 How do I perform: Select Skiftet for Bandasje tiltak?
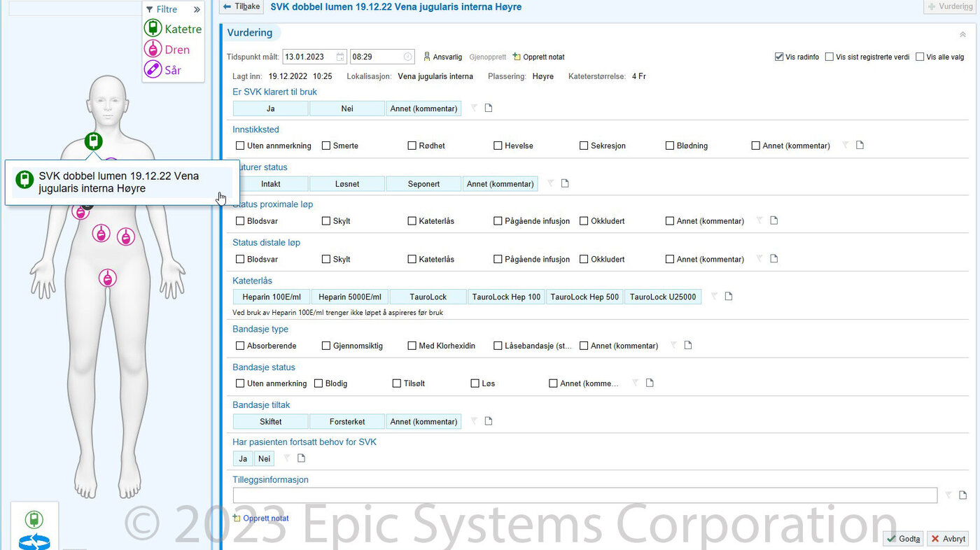pyautogui.click(x=270, y=422)
